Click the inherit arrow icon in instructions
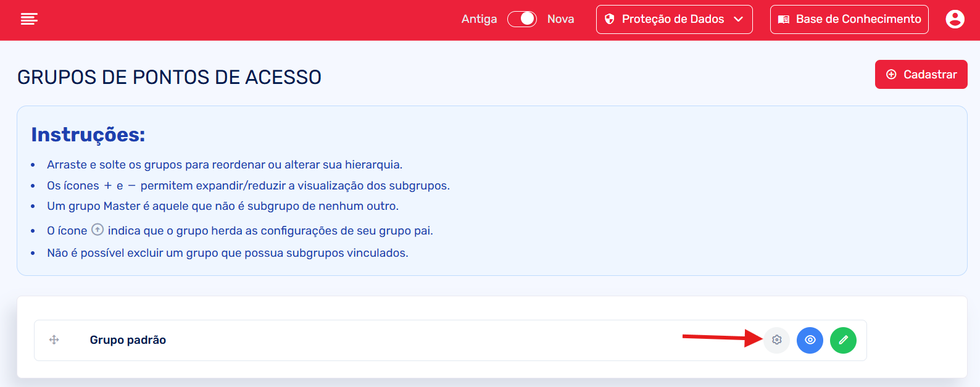 tap(98, 230)
